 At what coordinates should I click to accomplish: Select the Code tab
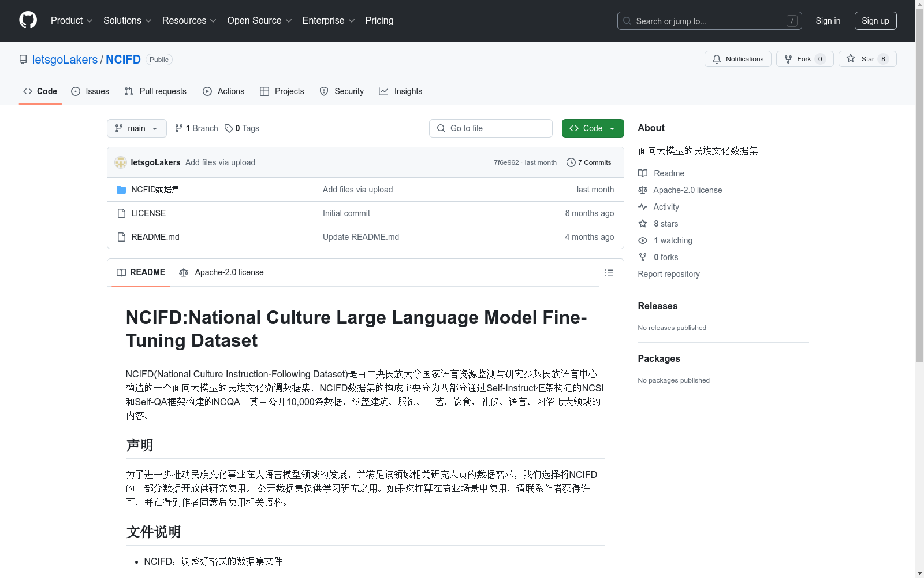pyautogui.click(x=40, y=91)
